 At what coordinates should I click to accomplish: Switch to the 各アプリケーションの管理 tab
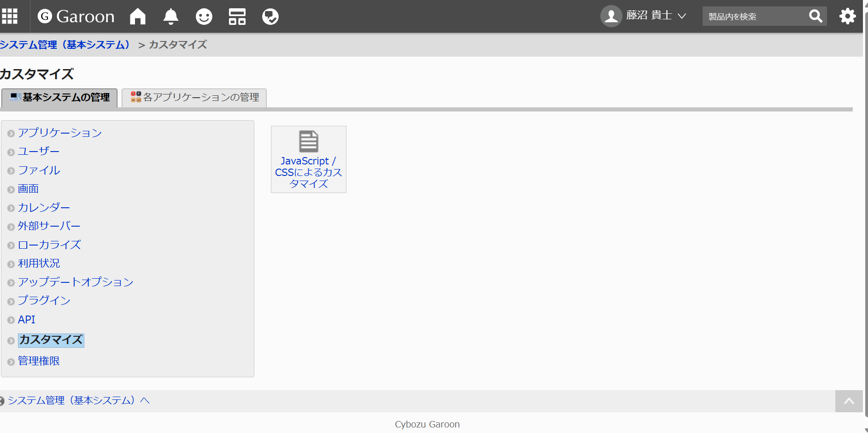[194, 98]
